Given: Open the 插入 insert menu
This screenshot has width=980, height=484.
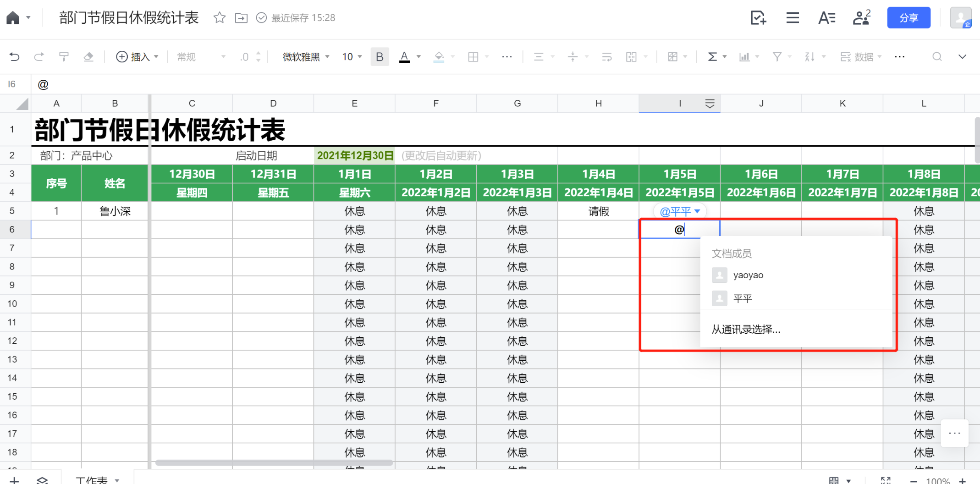Looking at the screenshot, I should 137,57.
